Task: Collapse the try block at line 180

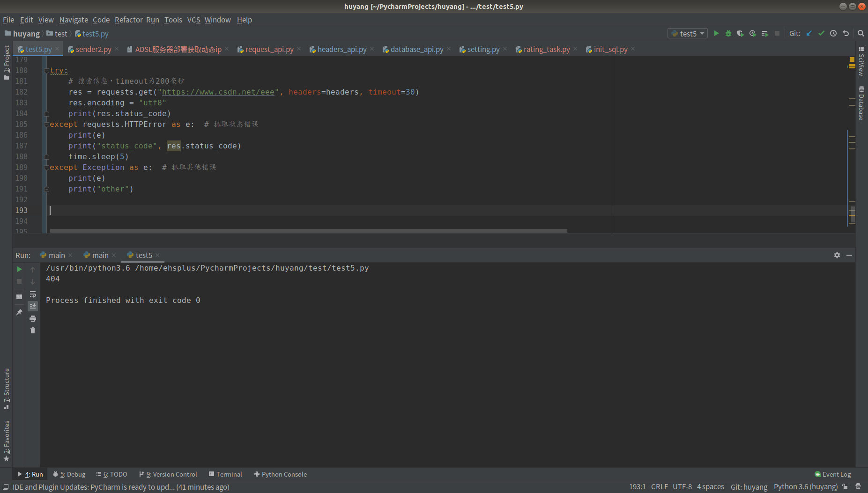Action: click(x=46, y=70)
